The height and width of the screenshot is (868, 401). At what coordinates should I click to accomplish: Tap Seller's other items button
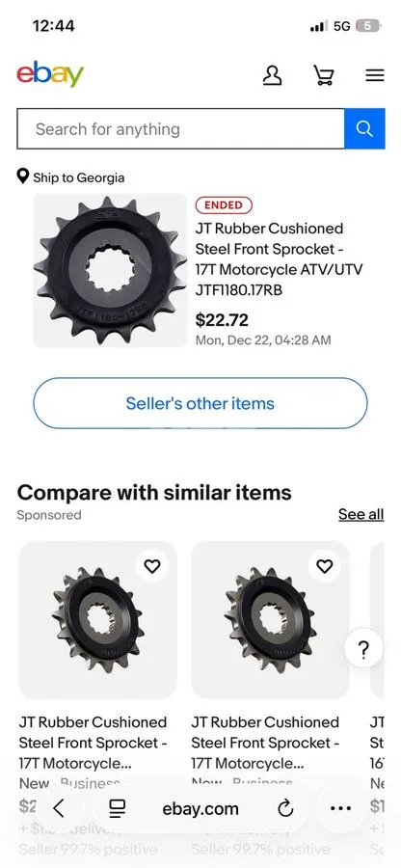click(x=200, y=403)
